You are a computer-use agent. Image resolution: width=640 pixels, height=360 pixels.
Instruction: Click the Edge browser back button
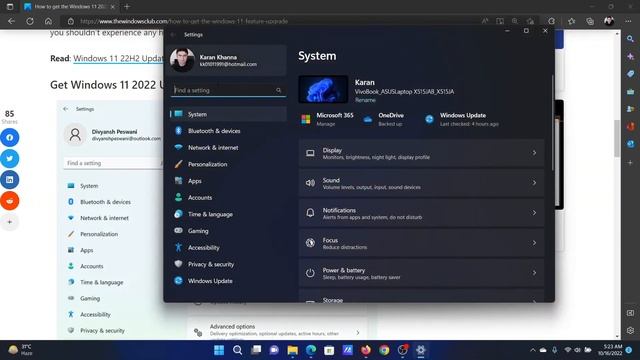click(x=11, y=21)
